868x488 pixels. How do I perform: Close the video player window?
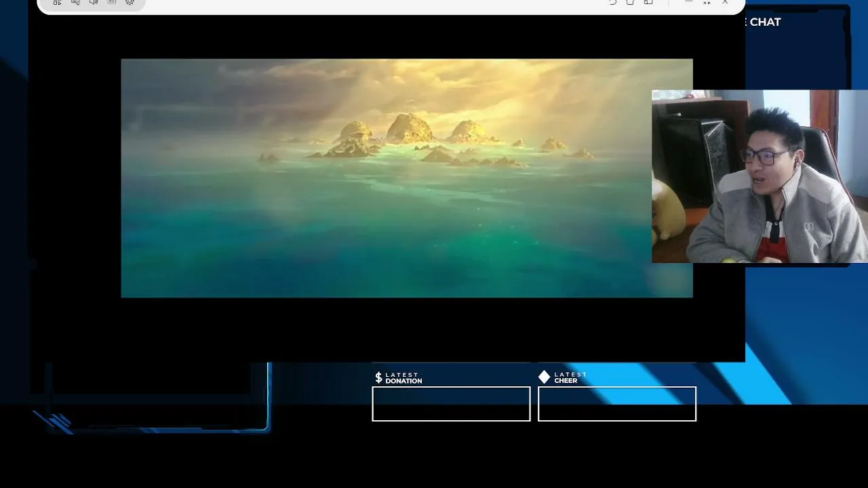[725, 3]
